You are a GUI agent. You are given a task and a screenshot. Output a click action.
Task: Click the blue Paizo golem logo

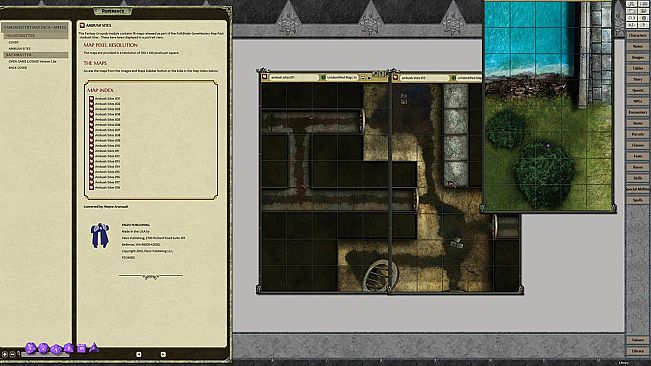(x=100, y=235)
